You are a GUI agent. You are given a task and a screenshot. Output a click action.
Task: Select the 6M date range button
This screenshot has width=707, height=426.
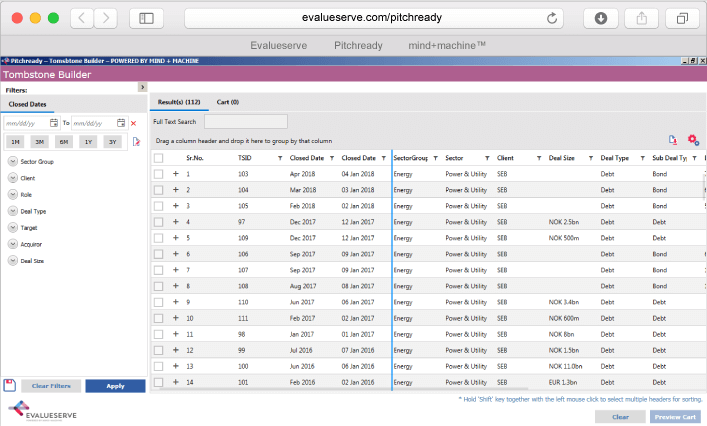point(64,142)
